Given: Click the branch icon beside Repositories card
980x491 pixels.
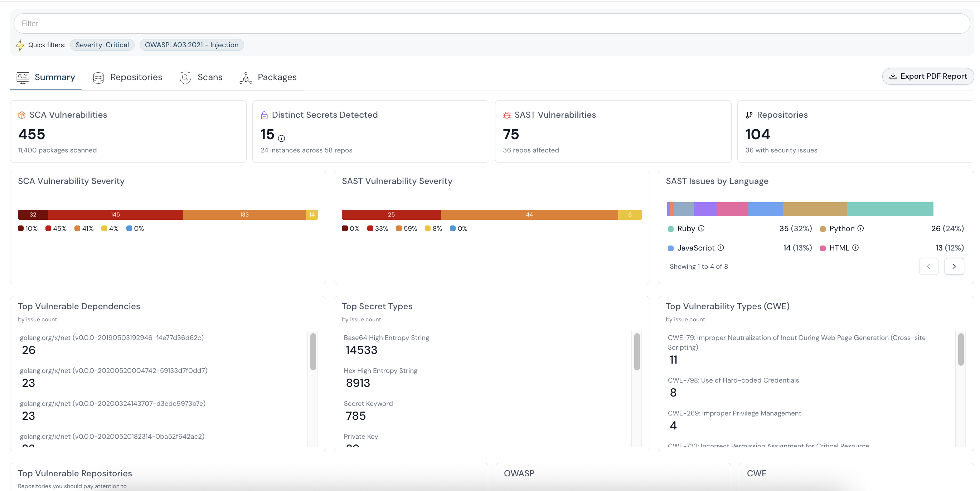Looking at the screenshot, I should [x=749, y=115].
